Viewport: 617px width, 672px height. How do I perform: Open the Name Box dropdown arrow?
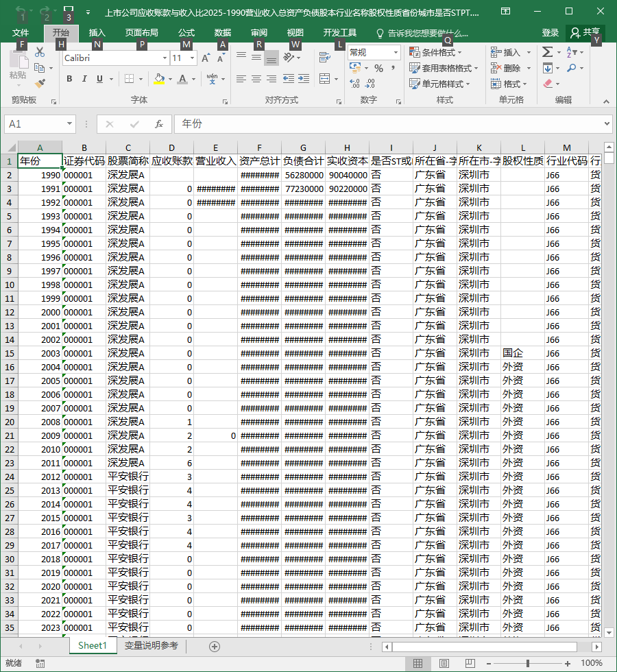[69, 124]
